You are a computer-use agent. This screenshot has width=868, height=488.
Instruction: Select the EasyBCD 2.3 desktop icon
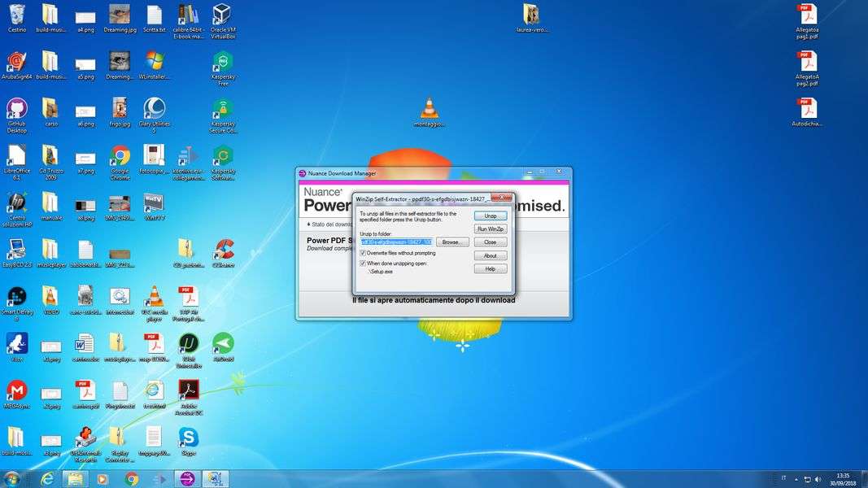pos(16,254)
